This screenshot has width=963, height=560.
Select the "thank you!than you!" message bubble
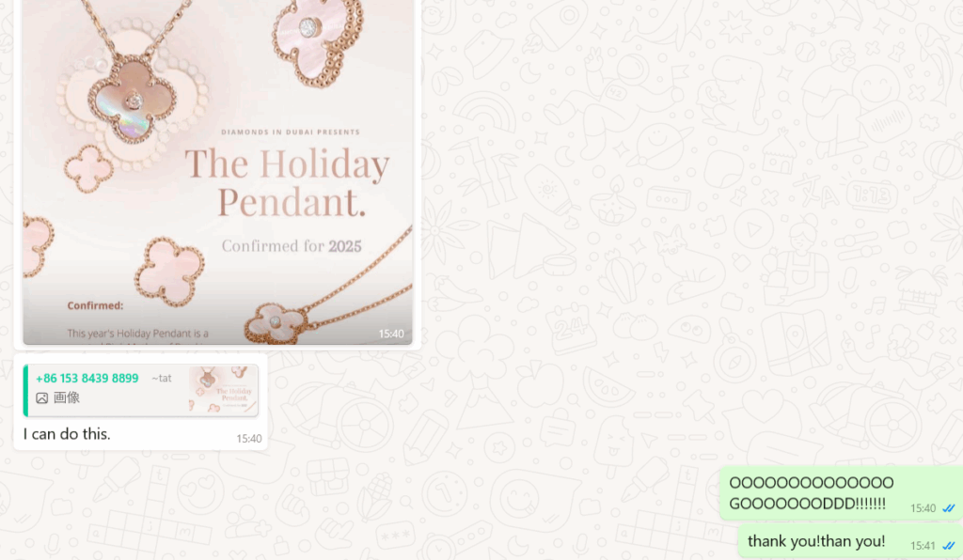[x=850, y=540]
